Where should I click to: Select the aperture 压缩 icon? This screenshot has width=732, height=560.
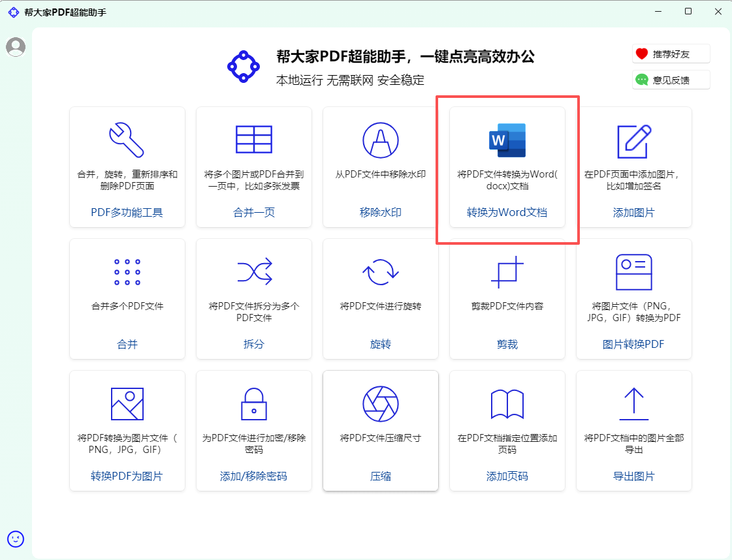(380, 403)
